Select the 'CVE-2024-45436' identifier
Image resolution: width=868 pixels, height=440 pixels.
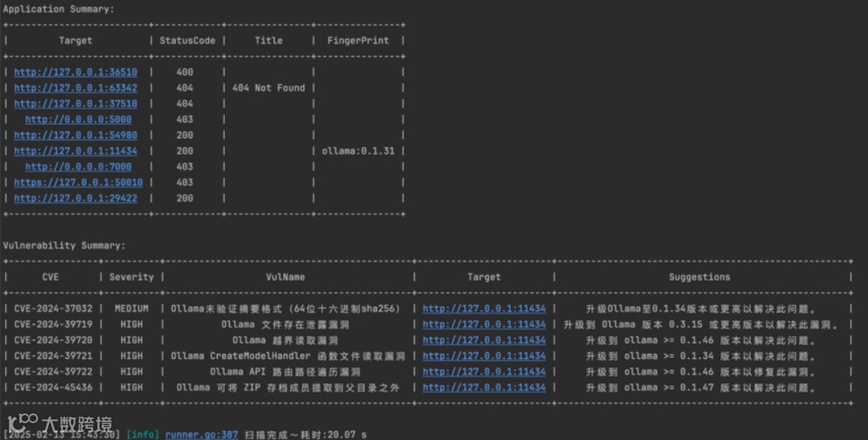tap(53, 388)
